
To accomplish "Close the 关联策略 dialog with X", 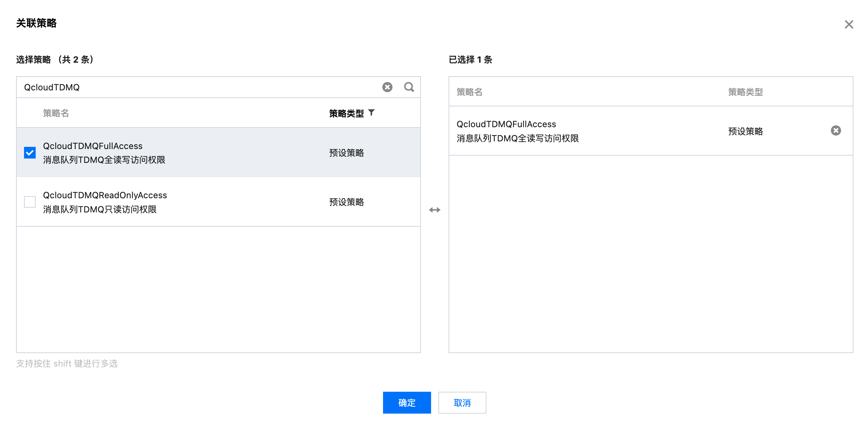I will point(849,24).
